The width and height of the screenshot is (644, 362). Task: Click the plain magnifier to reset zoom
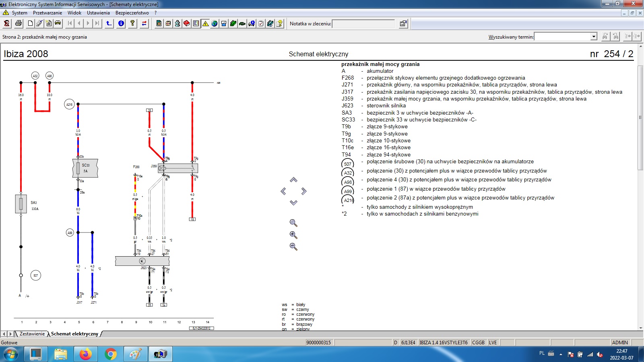coord(293,223)
